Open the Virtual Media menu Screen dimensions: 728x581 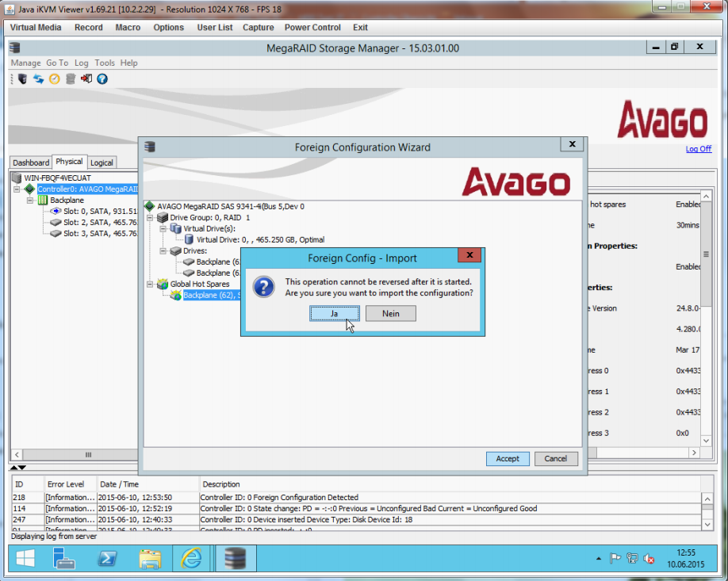tap(36, 27)
